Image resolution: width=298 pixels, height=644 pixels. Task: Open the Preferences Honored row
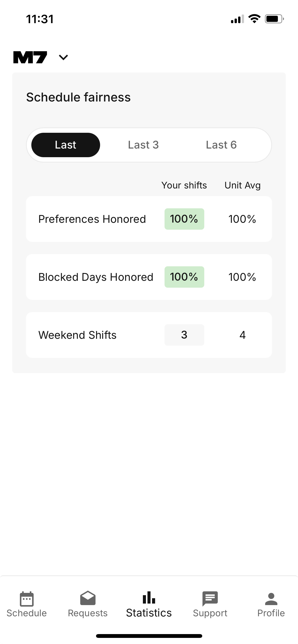92,219
